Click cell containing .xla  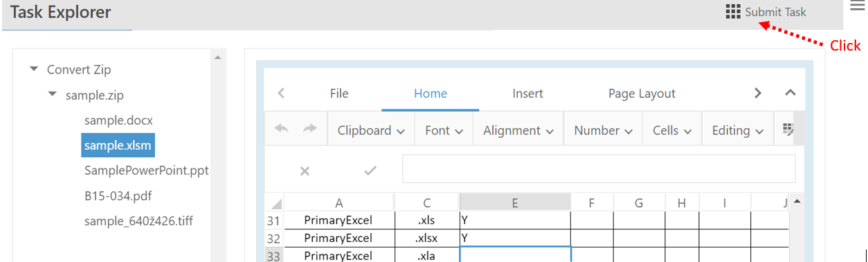coord(427,255)
